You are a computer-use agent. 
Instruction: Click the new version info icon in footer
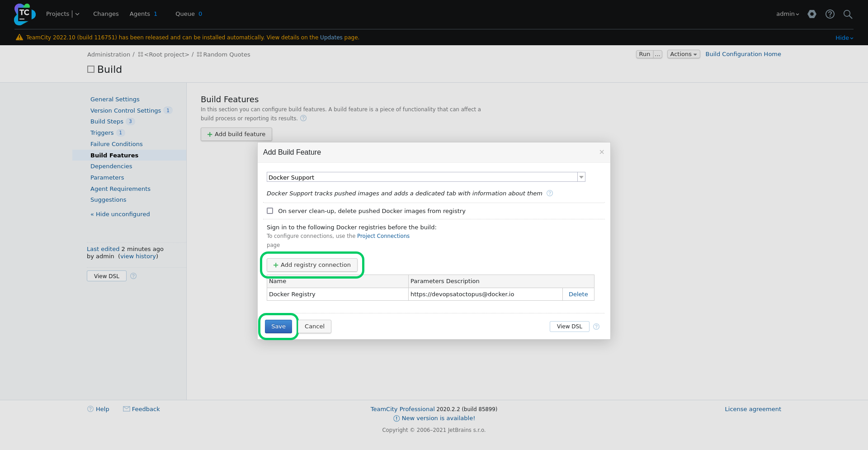pyautogui.click(x=396, y=418)
